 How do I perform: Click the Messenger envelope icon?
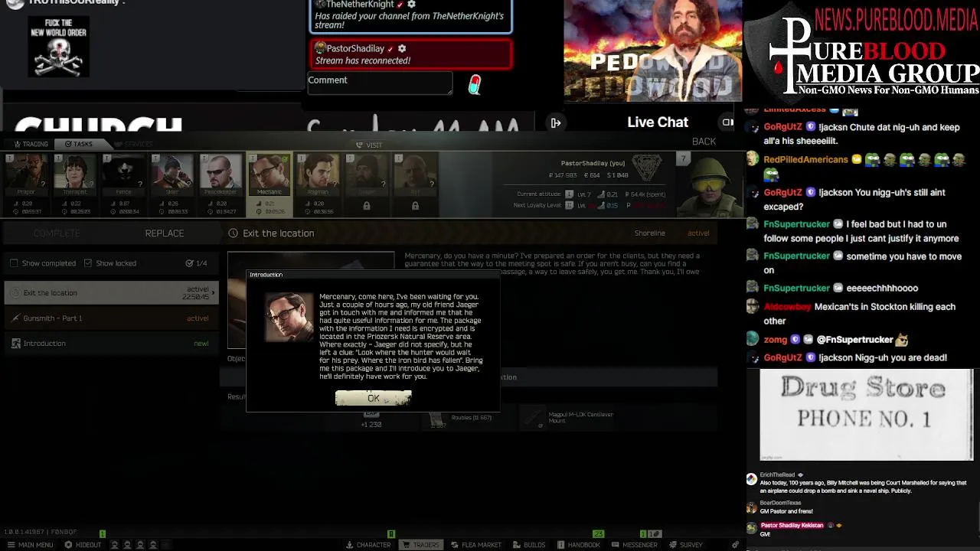tap(616, 545)
